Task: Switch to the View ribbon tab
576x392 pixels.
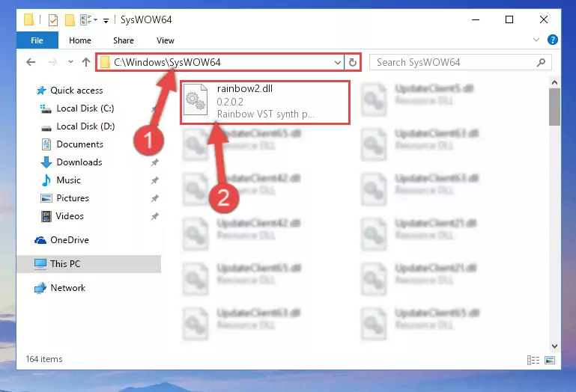Action: pyautogui.click(x=166, y=40)
